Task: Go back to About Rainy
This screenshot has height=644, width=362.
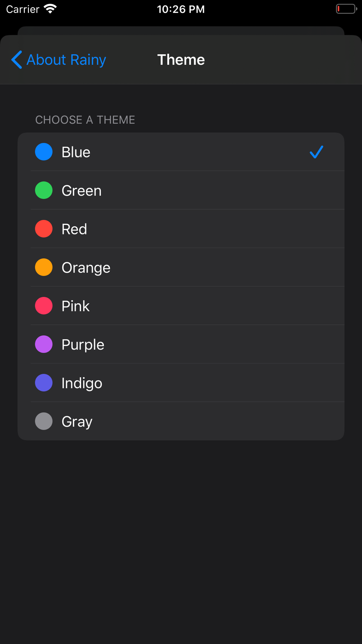Action: tap(59, 60)
